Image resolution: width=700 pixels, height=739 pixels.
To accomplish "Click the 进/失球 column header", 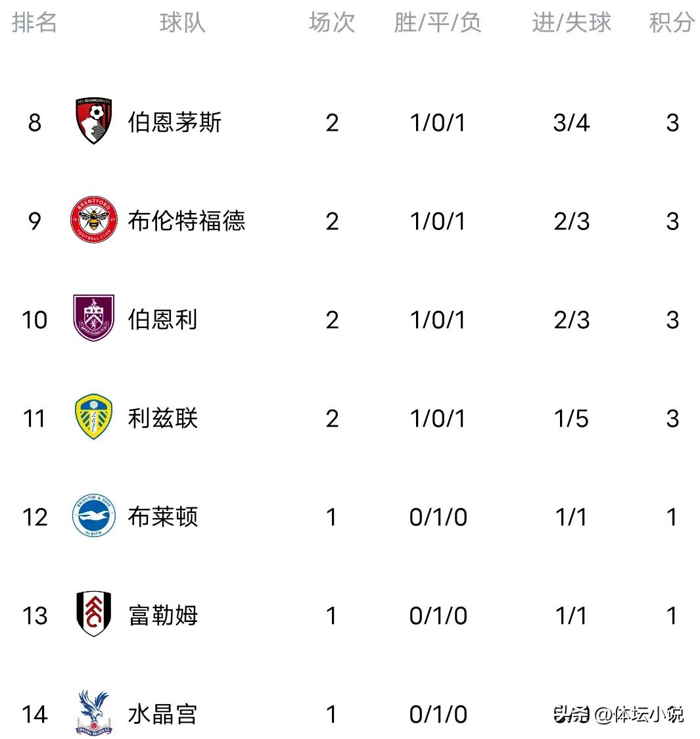I will [x=571, y=22].
